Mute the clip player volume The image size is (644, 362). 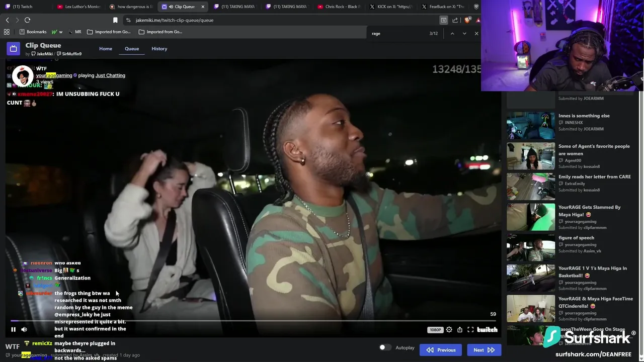click(x=24, y=329)
